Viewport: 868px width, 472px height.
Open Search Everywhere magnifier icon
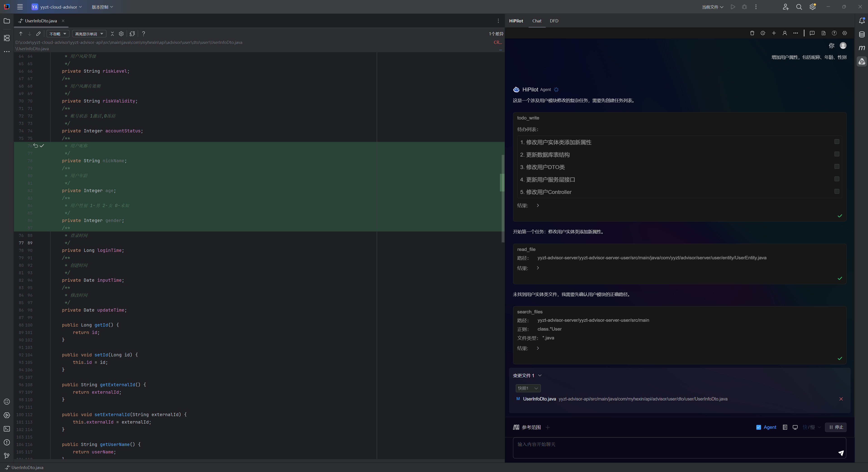tap(799, 7)
